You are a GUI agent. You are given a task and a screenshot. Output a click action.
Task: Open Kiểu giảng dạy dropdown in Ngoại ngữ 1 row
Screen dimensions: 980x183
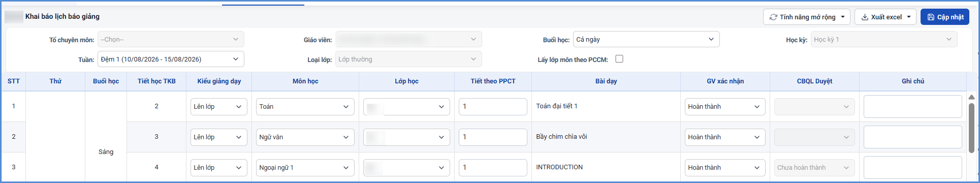[219, 168]
